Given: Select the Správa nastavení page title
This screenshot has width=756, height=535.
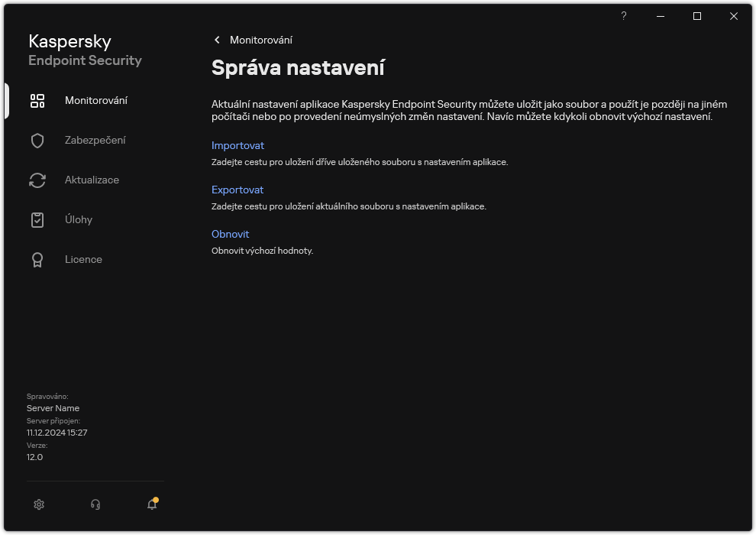Looking at the screenshot, I should pyautogui.click(x=296, y=67).
